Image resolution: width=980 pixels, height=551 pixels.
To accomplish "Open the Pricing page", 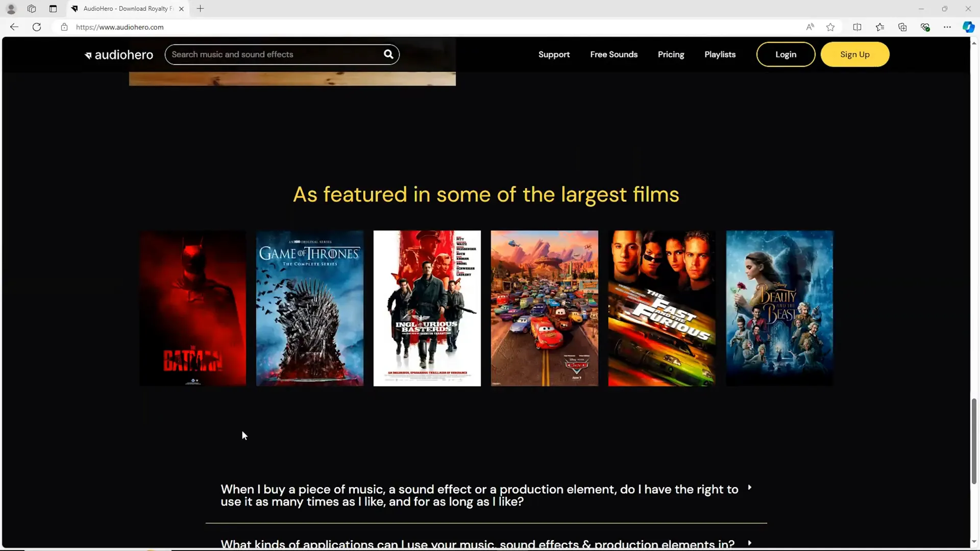I will [x=671, y=55].
